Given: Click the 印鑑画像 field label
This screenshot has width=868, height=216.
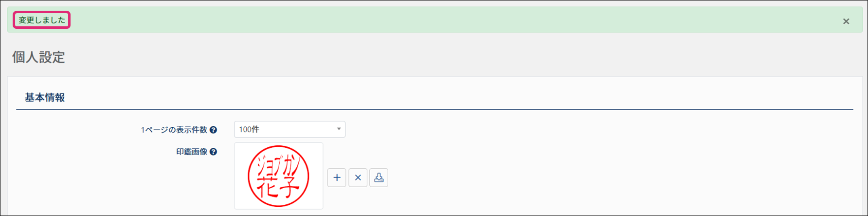Looking at the screenshot, I should tap(192, 152).
